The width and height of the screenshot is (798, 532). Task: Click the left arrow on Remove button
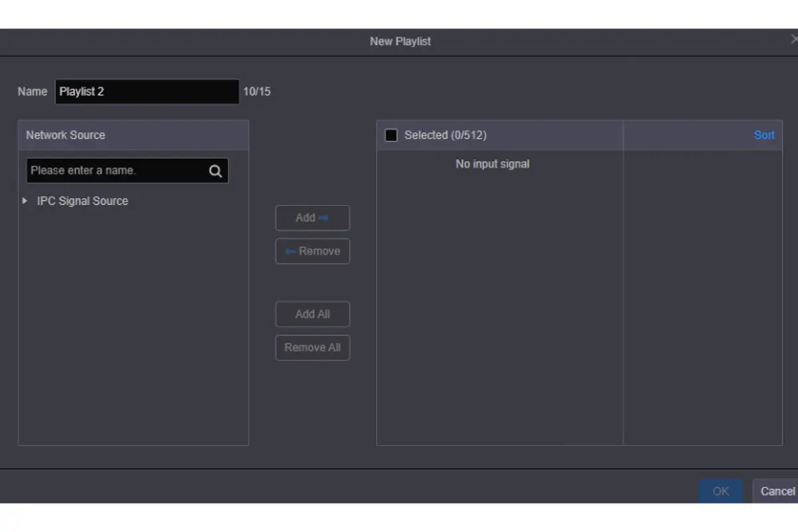(x=290, y=251)
